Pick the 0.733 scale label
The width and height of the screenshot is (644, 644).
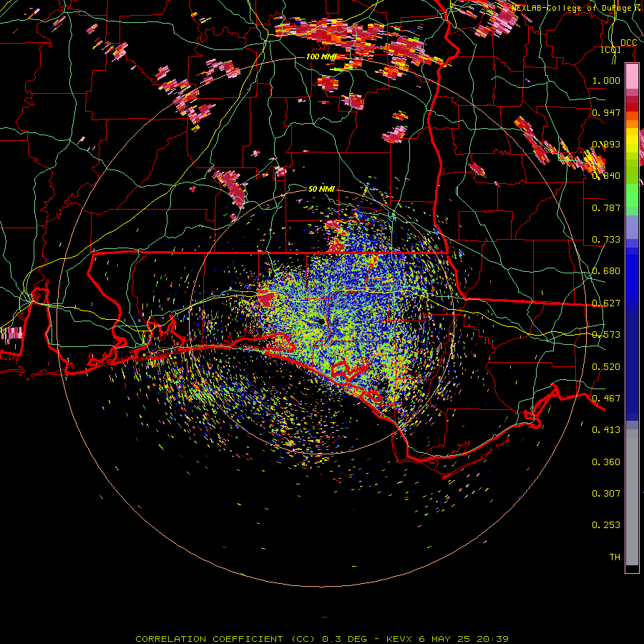point(606,240)
